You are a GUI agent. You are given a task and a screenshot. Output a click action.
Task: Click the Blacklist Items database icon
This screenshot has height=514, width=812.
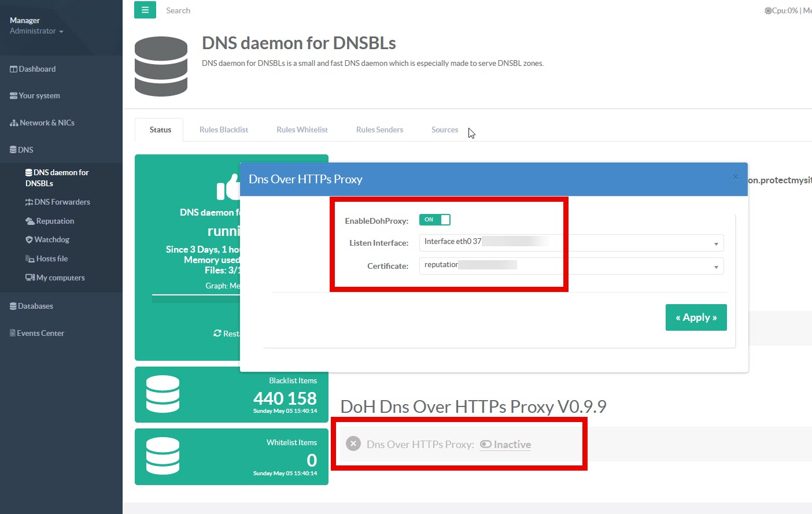163,394
